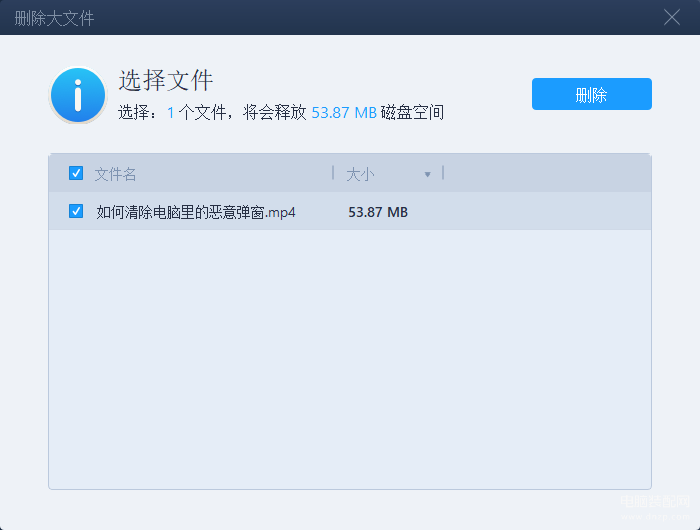Toggle the select-all checkbox beside 文件名

76,173
